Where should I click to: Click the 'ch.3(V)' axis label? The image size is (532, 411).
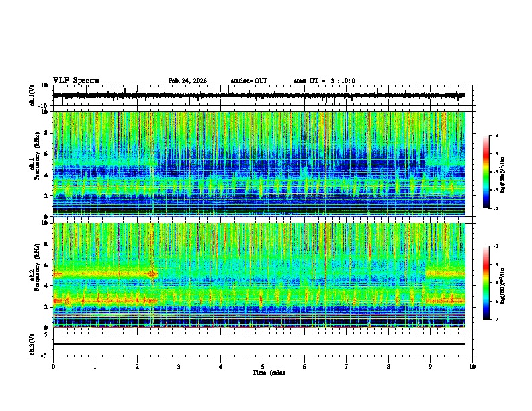pos(32,345)
